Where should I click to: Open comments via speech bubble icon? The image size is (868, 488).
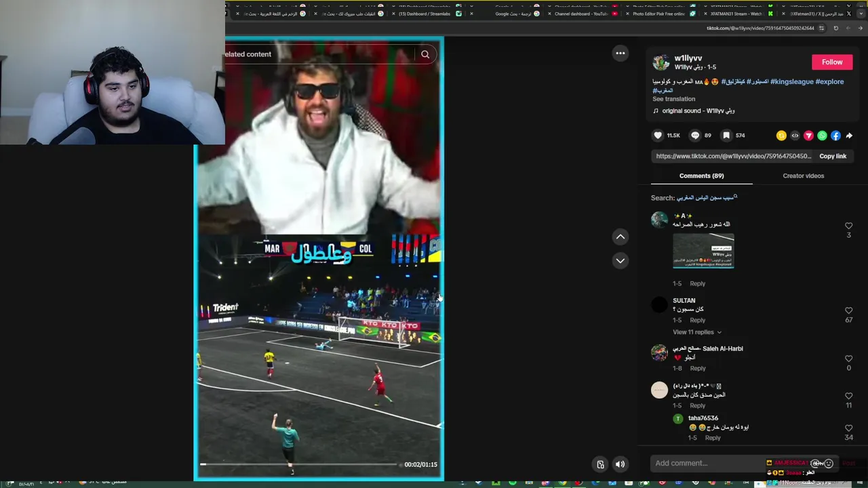(695, 135)
